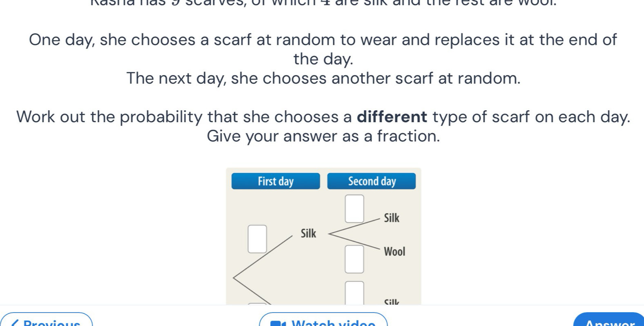
Task: Select the Second day header
Action: point(371,181)
